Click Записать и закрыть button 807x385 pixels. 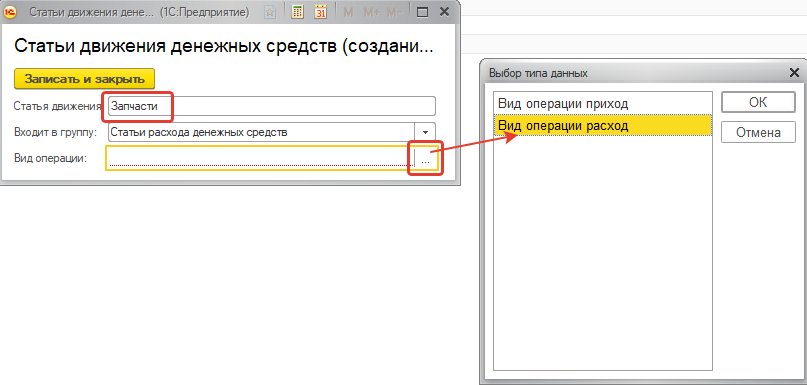point(84,79)
